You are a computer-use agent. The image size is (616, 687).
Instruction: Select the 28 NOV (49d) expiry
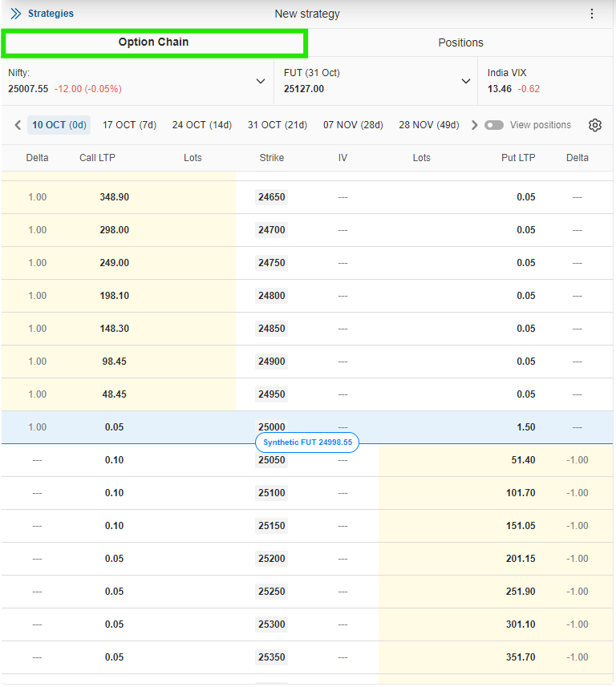coord(429,125)
